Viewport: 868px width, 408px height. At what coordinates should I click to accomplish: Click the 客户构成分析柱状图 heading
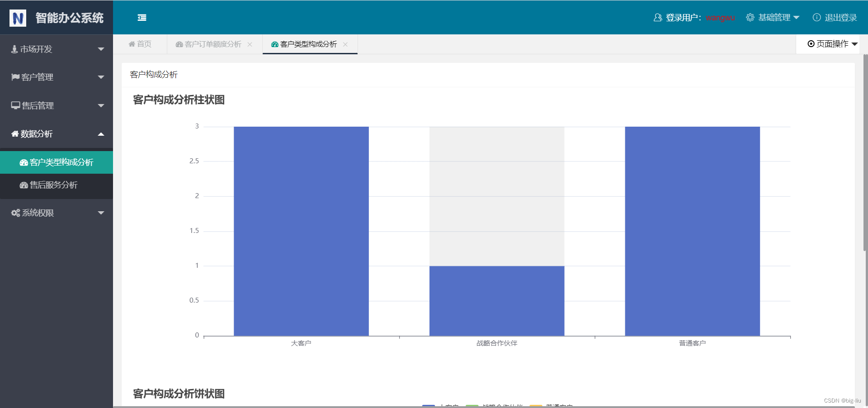179,100
